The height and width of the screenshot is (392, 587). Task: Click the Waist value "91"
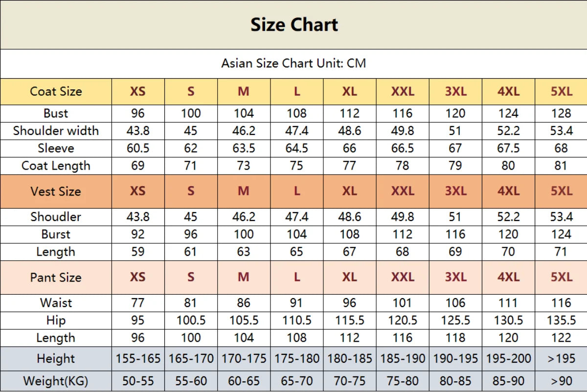point(296,303)
